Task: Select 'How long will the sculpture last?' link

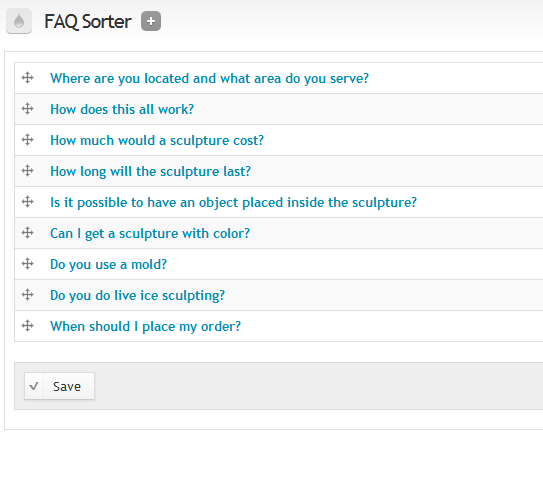Action: [x=150, y=171]
